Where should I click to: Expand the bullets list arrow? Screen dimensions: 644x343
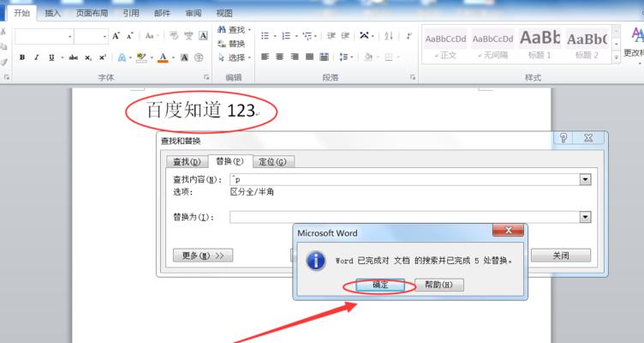click(x=275, y=36)
